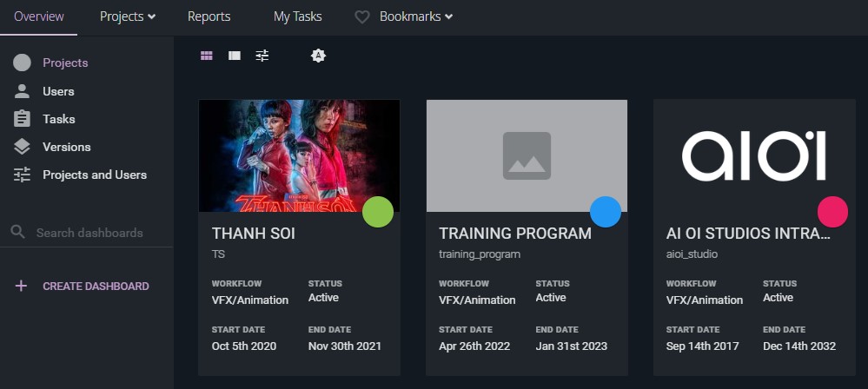Expand the Bookmarks dropdown arrow
The width and height of the screenshot is (868, 389).
click(449, 16)
